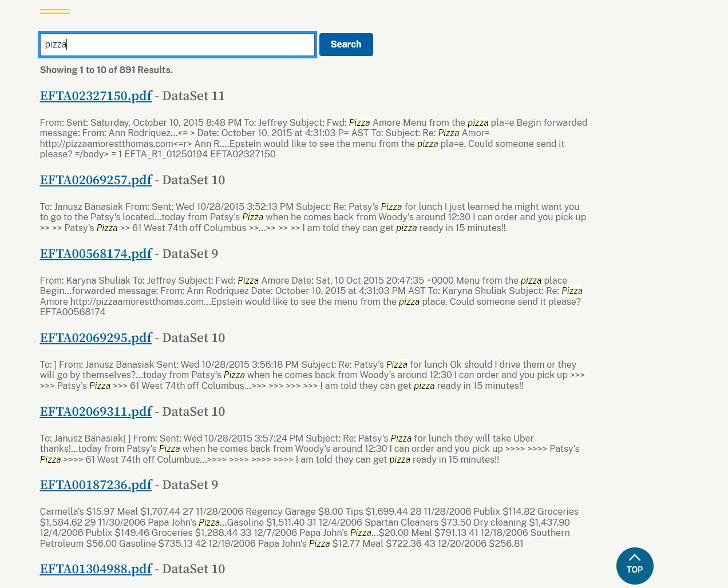The height and width of the screenshot is (588, 728).
Task: Click the snippet mentioning "they will take Uber"
Action: (x=310, y=449)
